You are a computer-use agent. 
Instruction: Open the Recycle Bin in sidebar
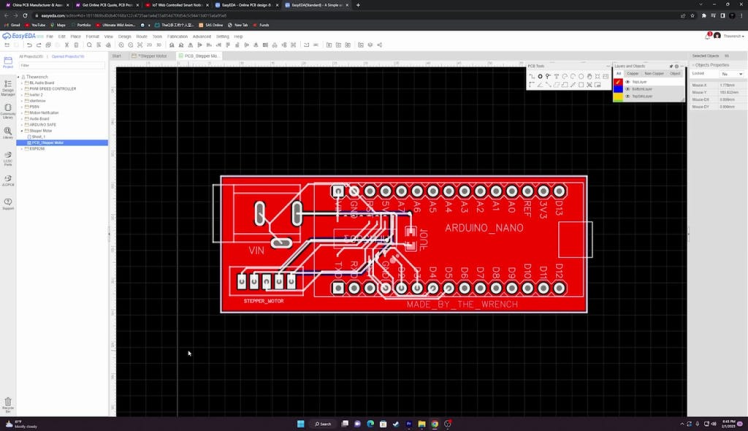8,403
